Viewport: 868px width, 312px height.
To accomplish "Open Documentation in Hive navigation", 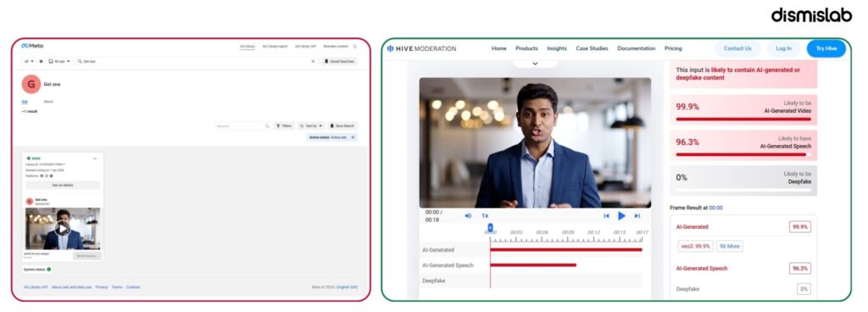I will (636, 48).
